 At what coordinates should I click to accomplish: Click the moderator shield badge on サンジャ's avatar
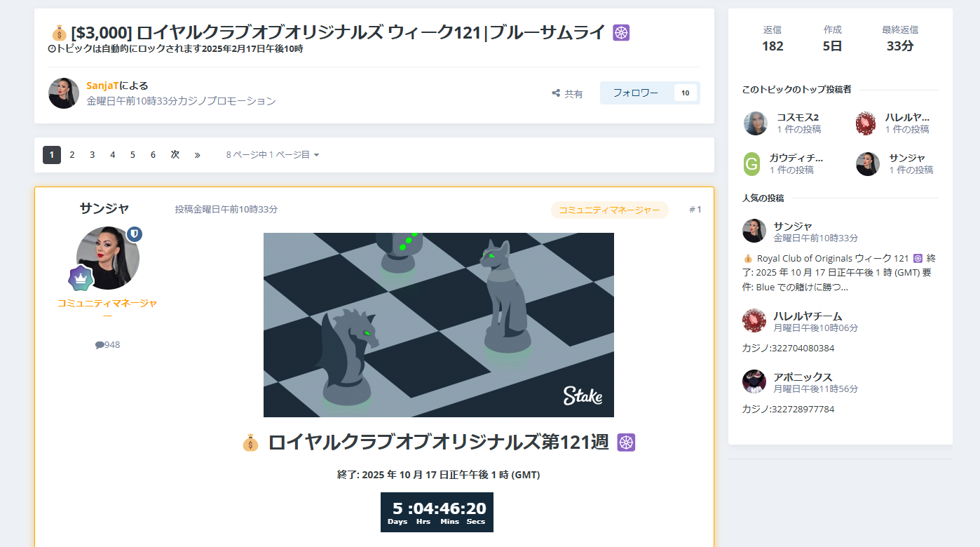(x=135, y=234)
